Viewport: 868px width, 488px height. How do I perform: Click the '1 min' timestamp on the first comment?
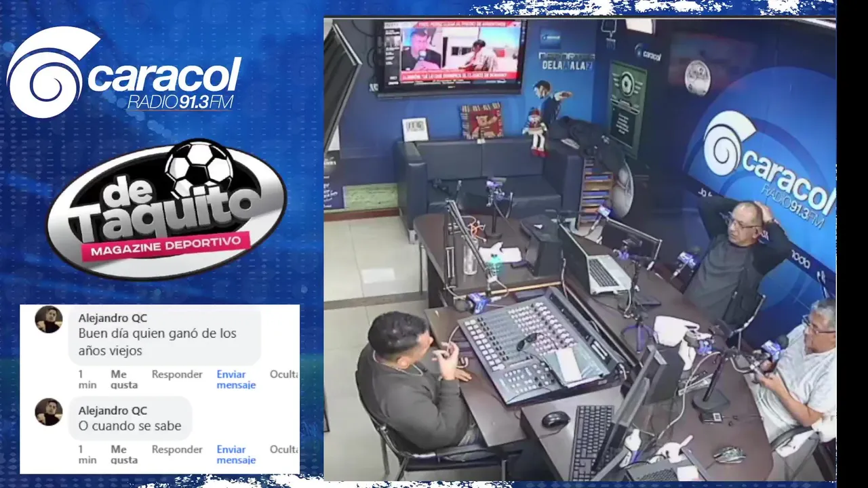click(x=87, y=380)
